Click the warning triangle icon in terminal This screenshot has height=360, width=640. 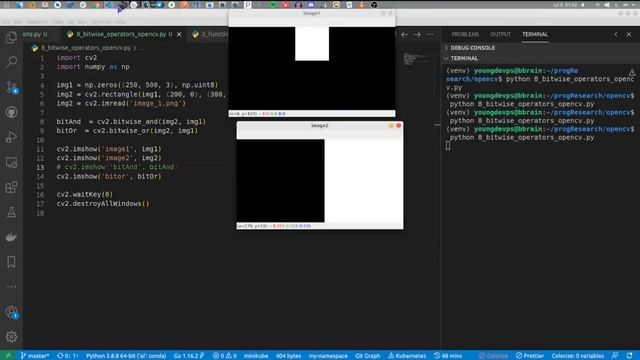(632, 73)
